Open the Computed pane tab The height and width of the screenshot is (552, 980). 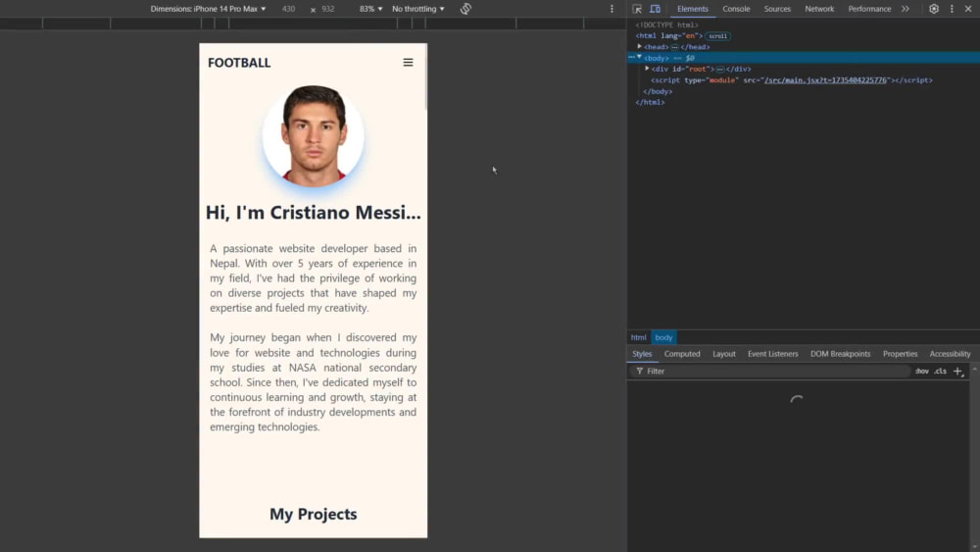[x=682, y=354]
